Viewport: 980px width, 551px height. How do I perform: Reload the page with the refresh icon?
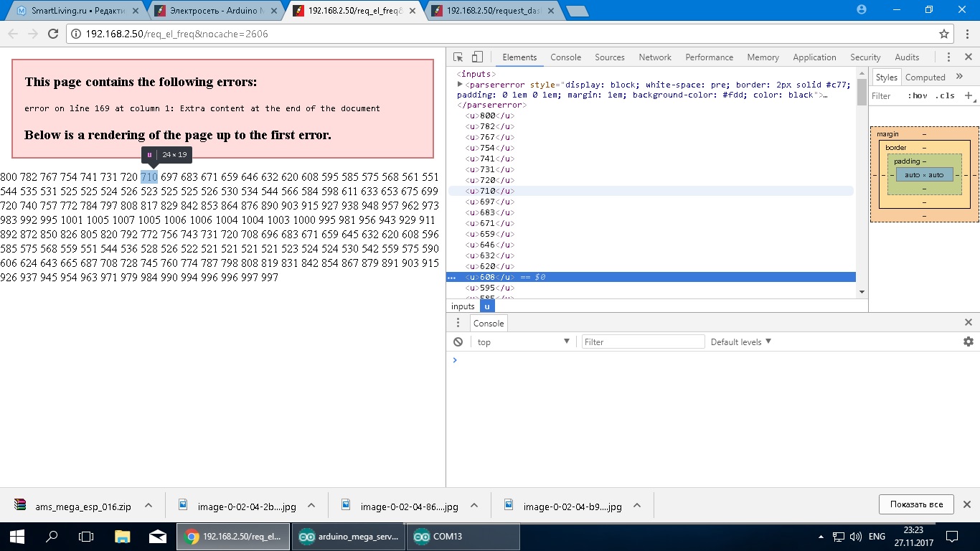click(x=52, y=34)
